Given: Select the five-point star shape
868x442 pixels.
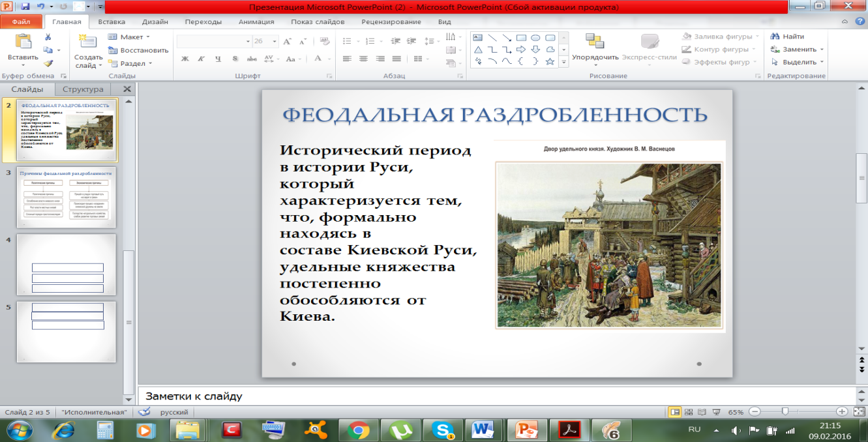Looking at the screenshot, I should click(x=550, y=62).
